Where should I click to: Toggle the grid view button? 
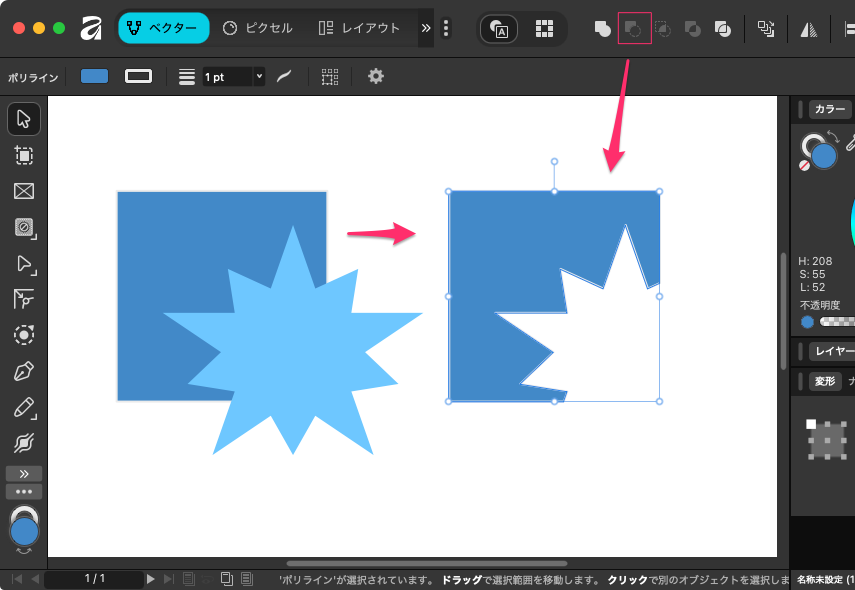pos(544,28)
